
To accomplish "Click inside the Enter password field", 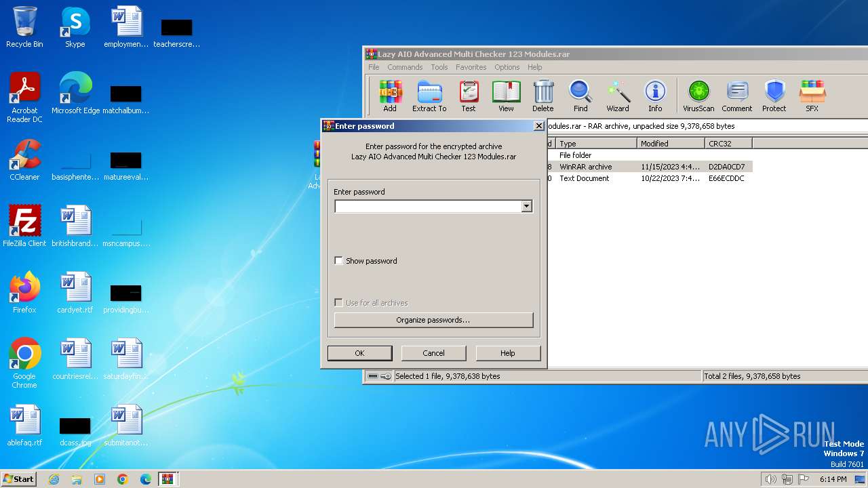I will pyautogui.click(x=427, y=207).
